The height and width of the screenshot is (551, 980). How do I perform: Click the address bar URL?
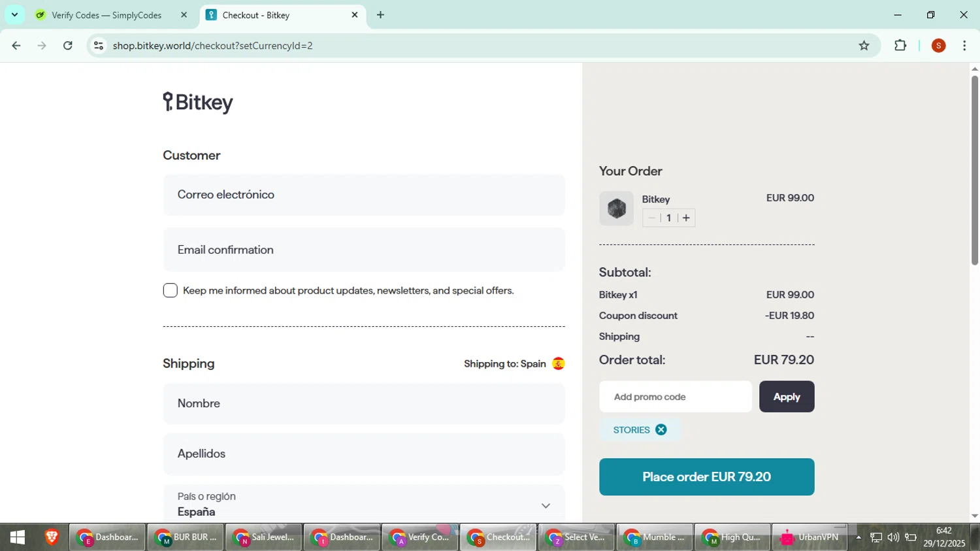(213, 46)
